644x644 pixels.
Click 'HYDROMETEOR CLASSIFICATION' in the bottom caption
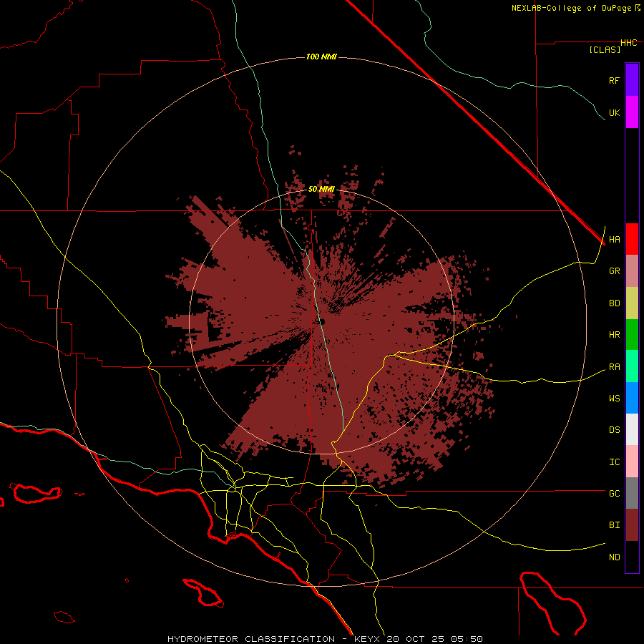[x=251, y=639]
